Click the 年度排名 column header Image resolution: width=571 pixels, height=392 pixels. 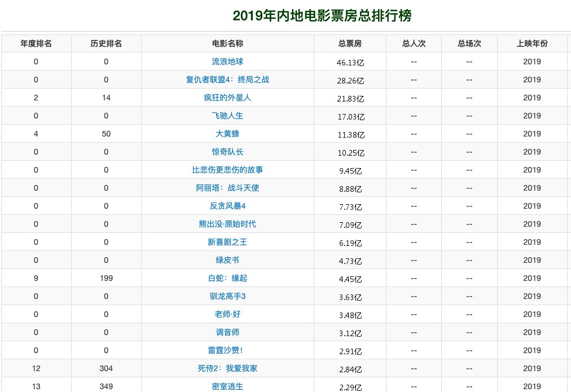36,43
